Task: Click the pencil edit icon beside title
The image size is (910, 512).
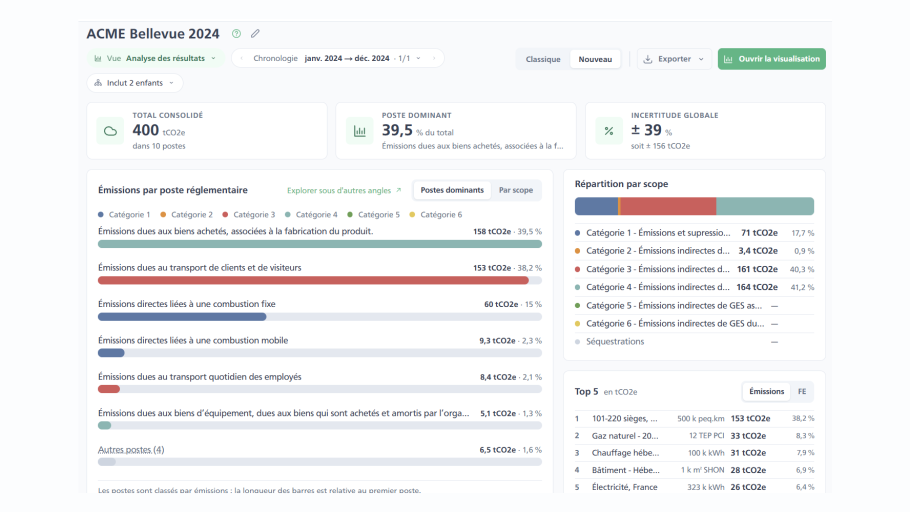Action: point(255,34)
